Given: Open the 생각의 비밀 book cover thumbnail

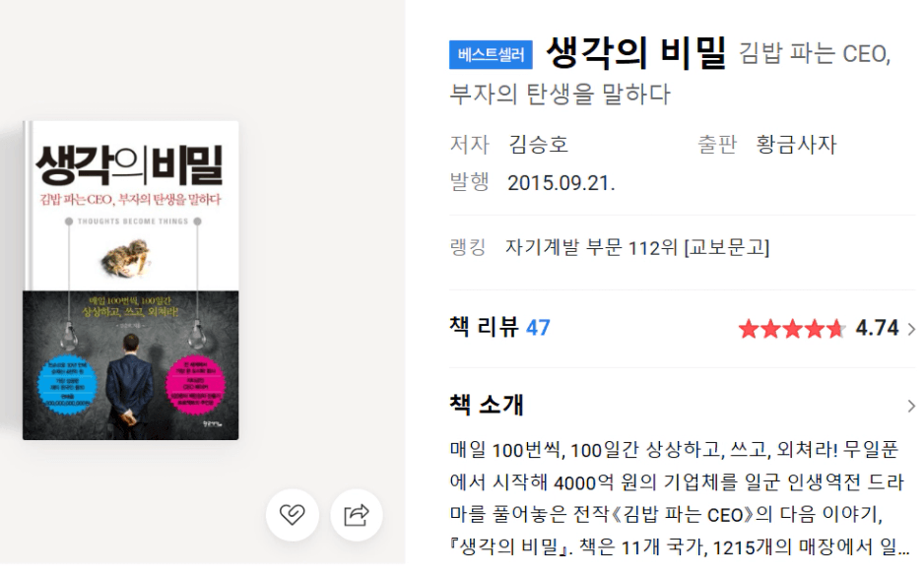Looking at the screenshot, I should pos(131,281).
